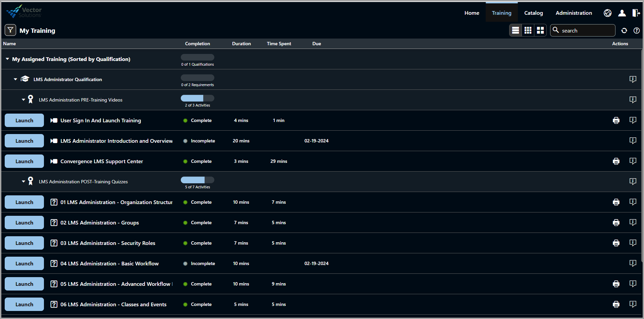Open the help question mark icon
Screen dimensions: 644x319
click(x=636, y=30)
